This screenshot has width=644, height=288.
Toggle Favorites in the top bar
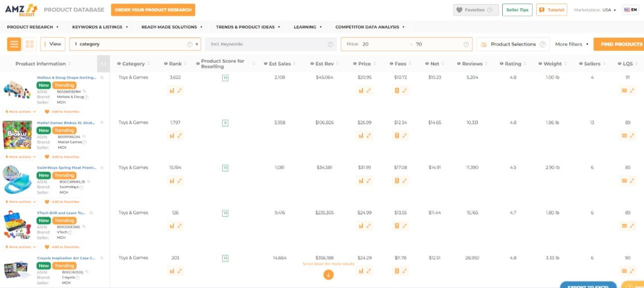point(475,9)
